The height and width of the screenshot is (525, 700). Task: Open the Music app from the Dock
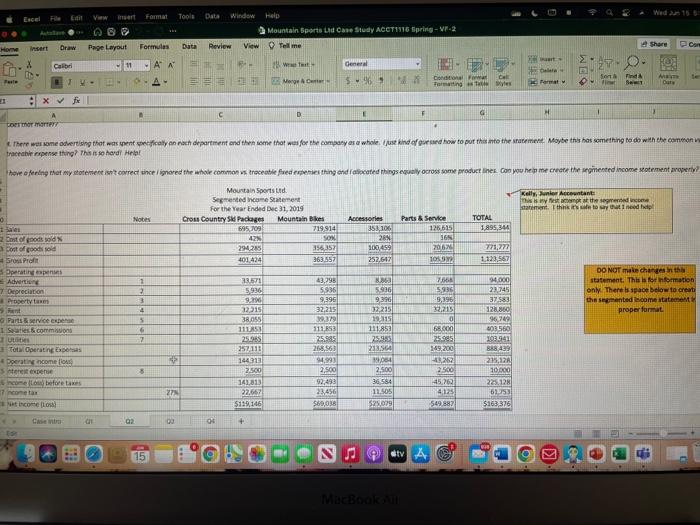350,454
